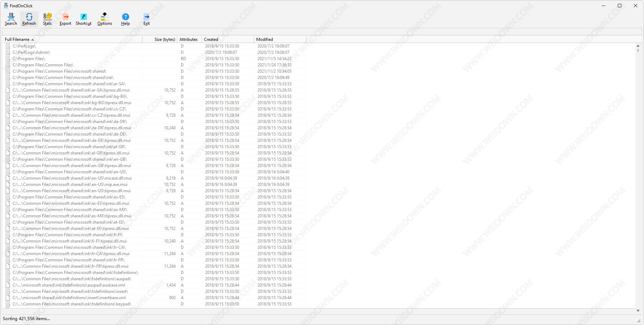Select the C:\Program Files\ row
Viewport: 644px width, 325px height.
[x=155, y=59]
